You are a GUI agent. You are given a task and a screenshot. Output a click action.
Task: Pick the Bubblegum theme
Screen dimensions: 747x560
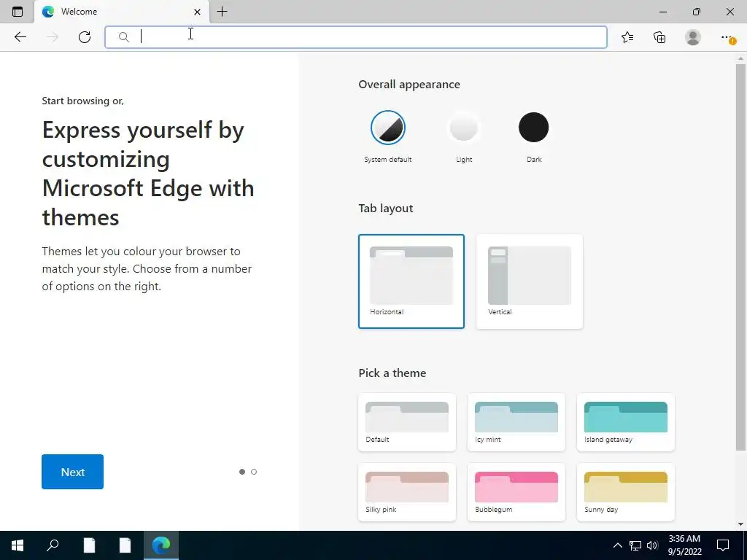[x=516, y=492]
